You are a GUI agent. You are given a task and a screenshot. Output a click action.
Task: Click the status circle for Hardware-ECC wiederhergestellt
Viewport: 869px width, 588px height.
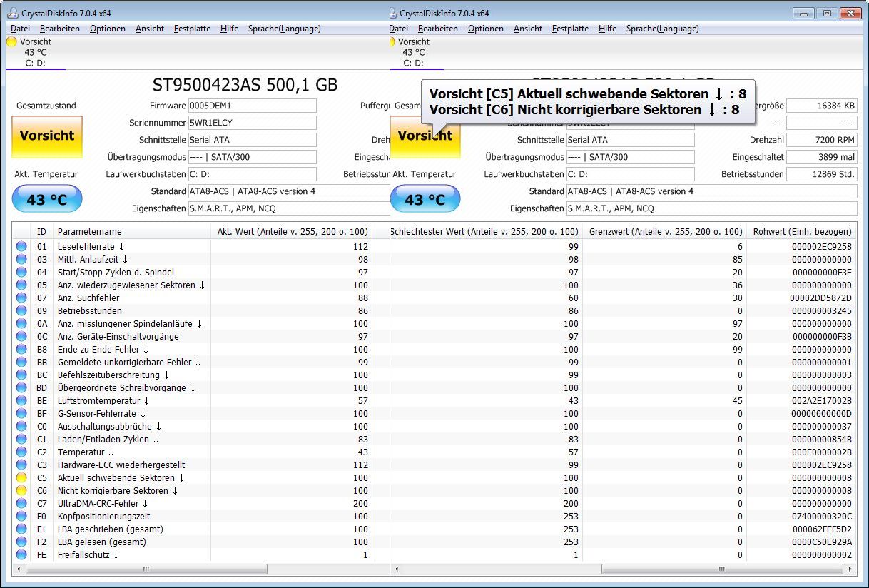21,465
